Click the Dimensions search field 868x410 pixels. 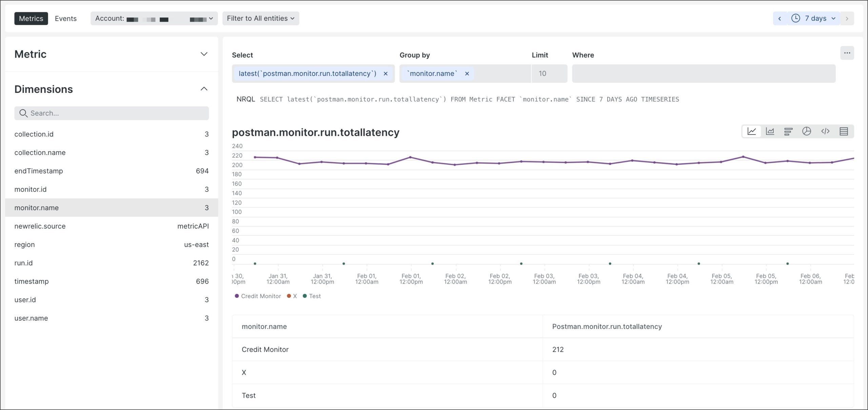click(x=112, y=113)
